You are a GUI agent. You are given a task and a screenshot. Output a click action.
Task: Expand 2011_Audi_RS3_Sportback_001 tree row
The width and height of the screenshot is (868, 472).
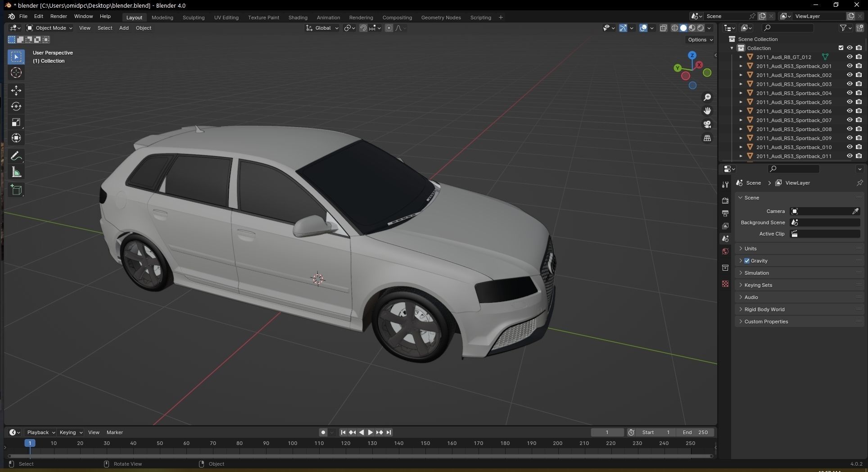tap(741, 66)
